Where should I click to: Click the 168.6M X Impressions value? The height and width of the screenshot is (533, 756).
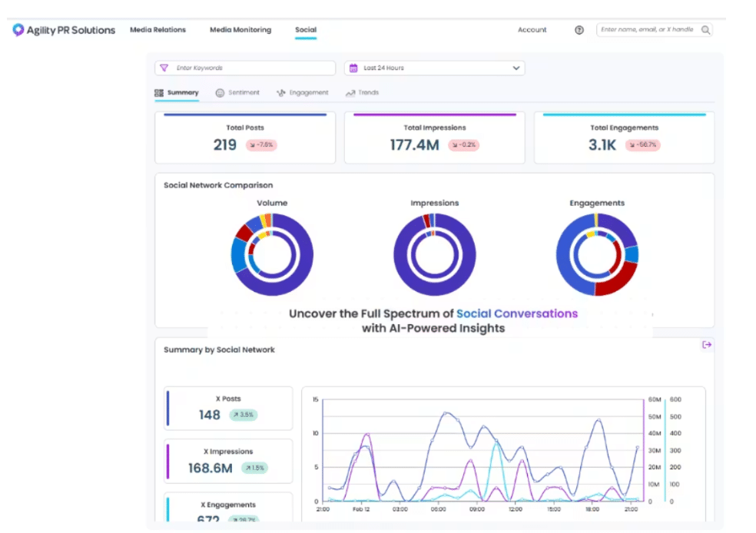[211, 468]
